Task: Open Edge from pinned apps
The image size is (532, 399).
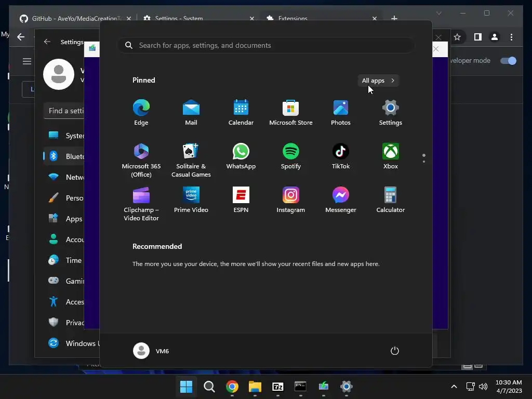Action: pyautogui.click(x=141, y=113)
